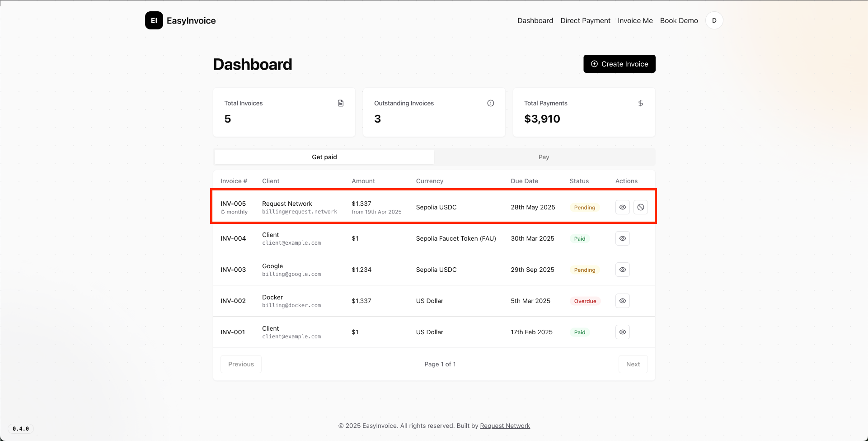View invoice INV-005 with eye icon

[x=622, y=207]
